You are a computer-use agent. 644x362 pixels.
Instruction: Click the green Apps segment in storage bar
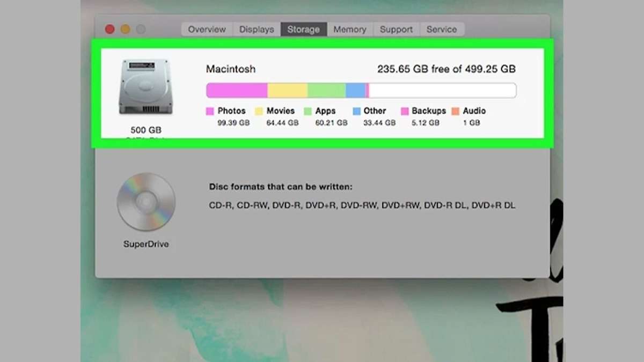coord(326,90)
